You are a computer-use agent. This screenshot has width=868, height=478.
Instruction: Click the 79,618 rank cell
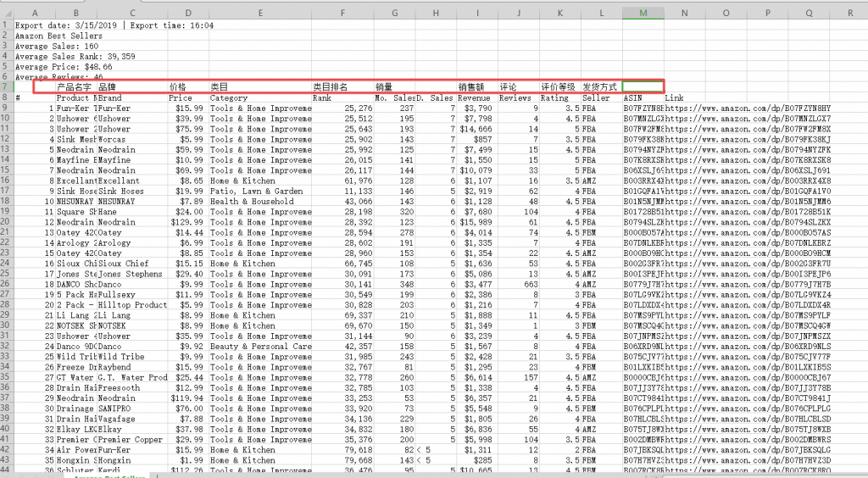point(342,450)
